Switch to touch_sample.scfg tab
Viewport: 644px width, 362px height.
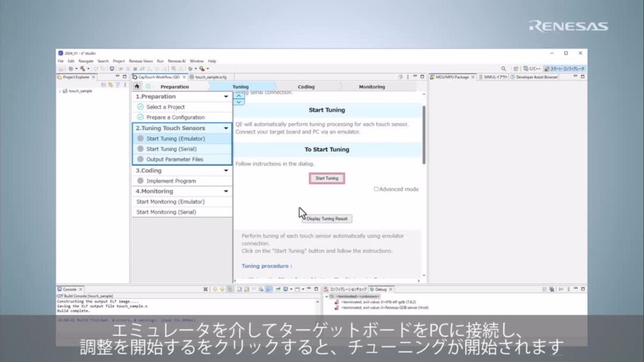(x=208, y=76)
